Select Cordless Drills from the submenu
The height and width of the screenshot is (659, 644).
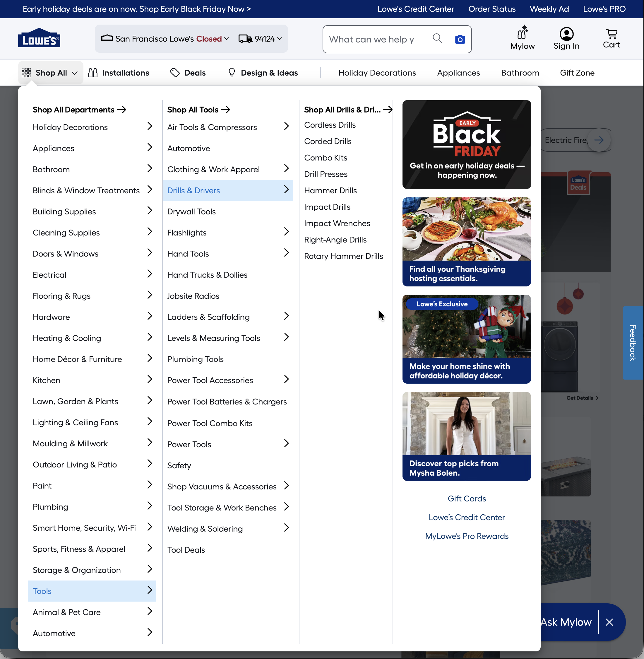click(330, 125)
